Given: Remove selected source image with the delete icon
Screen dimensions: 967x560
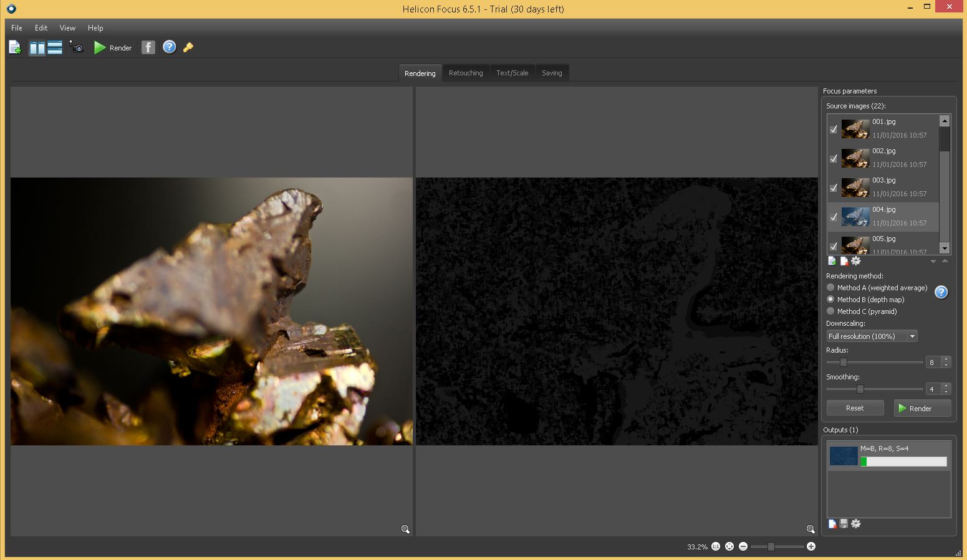Looking at the screenshot, I should tap(844, 261).
